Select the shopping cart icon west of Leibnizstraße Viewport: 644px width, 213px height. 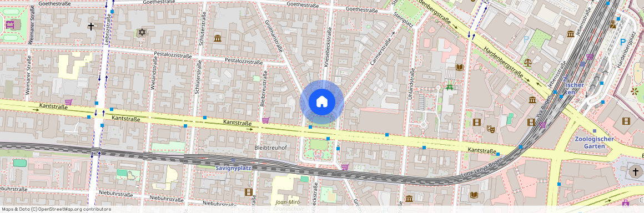coord(68,102)
